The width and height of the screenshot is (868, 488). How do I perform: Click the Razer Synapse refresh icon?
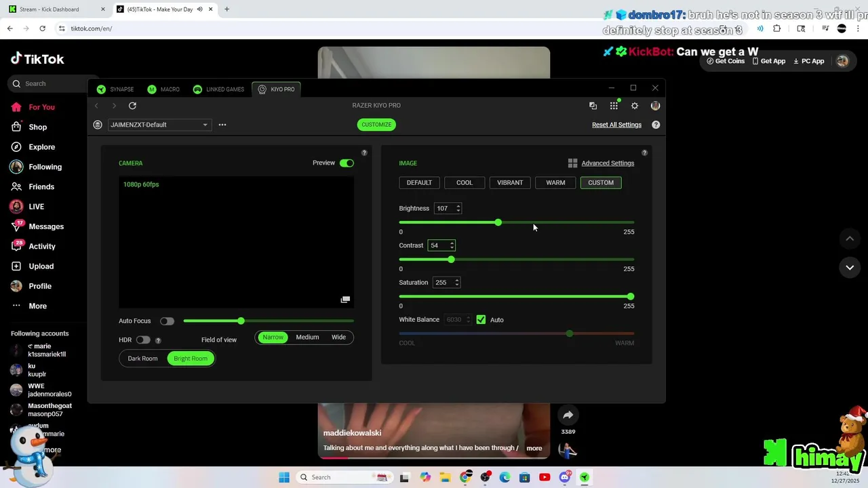(132, 106)
